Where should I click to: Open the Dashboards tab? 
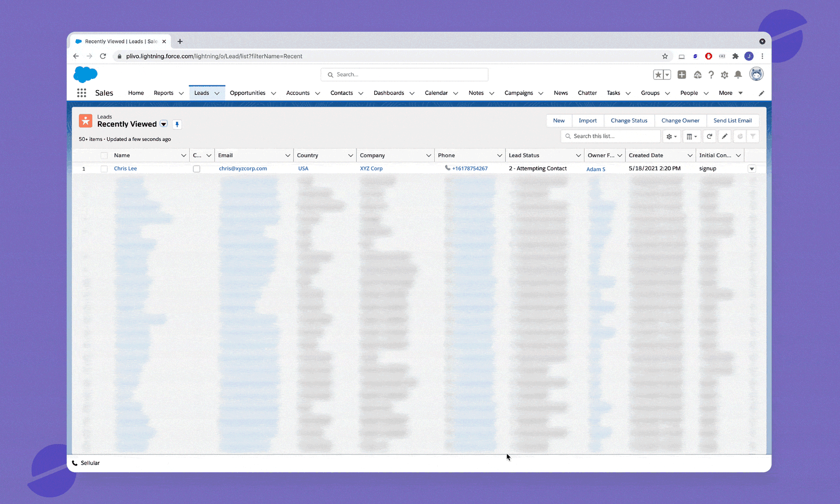coord(389,93)
